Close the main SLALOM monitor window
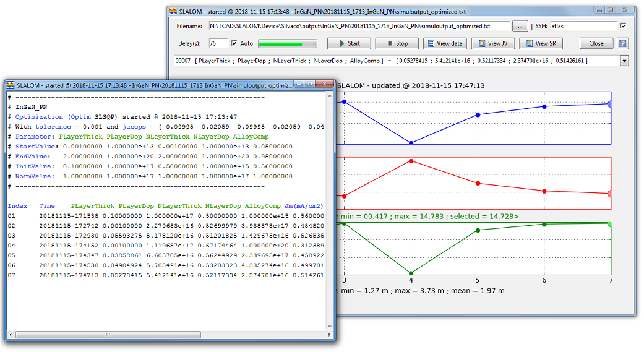 pos(596,43)
